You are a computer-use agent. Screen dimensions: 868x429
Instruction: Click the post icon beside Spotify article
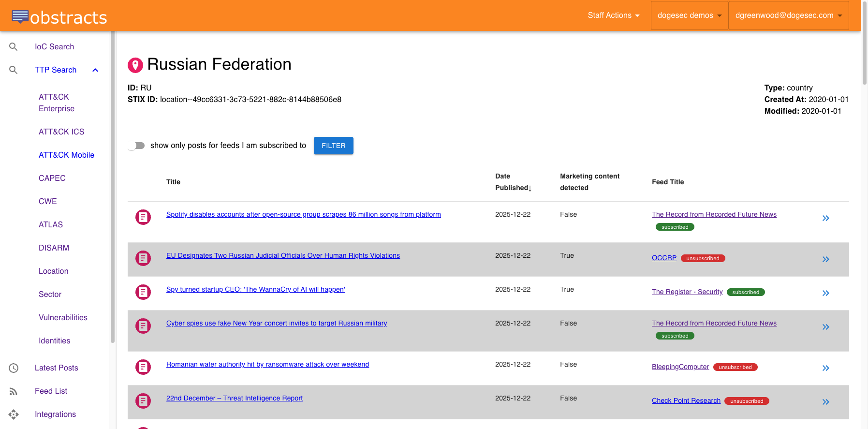pyautogui.click(x=143, y=217)
